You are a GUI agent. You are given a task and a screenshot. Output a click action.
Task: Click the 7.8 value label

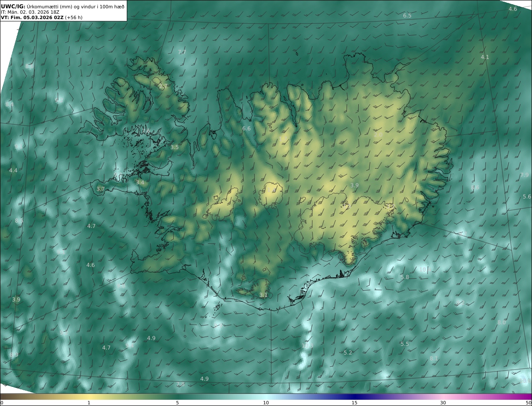pyautogui.click(x=180, y=384)
